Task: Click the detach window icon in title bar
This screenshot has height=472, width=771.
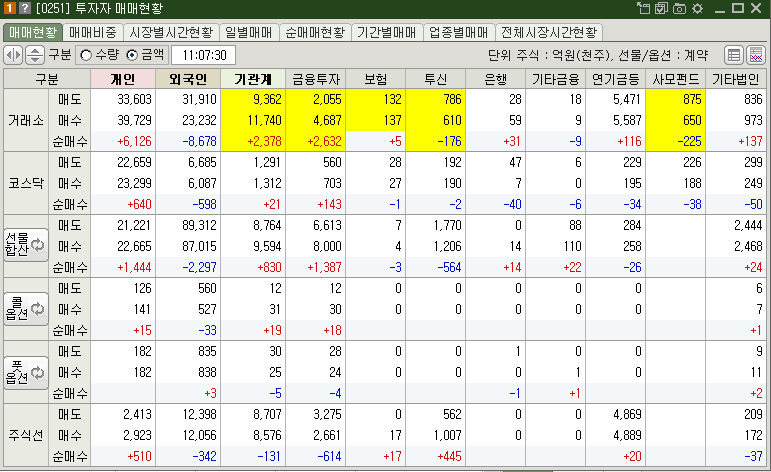Action: [644, 8]
